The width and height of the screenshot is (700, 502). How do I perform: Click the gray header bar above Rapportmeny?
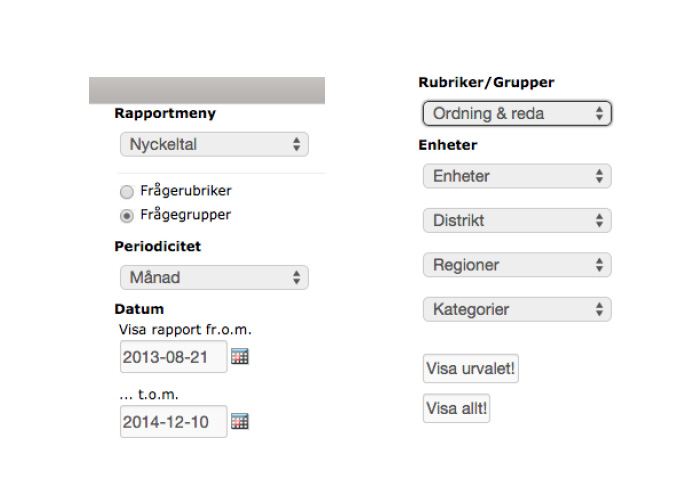coord(207,90)
